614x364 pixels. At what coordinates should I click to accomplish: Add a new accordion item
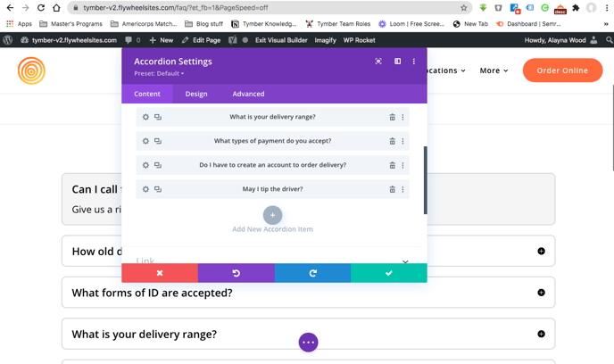(272, 215)
